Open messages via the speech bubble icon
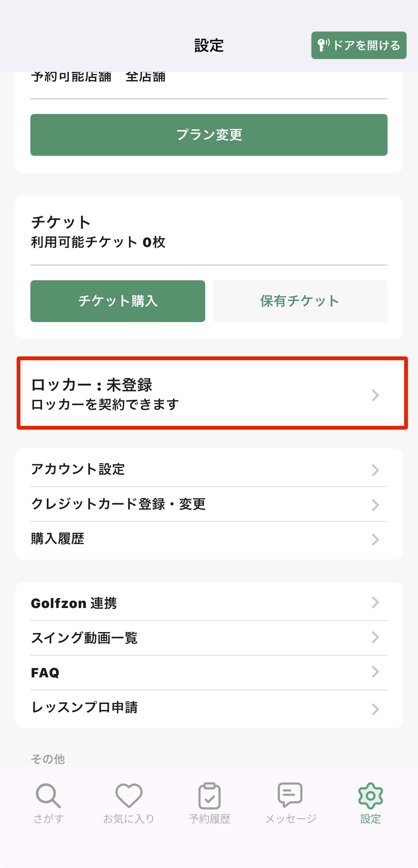 coord(290,795)
